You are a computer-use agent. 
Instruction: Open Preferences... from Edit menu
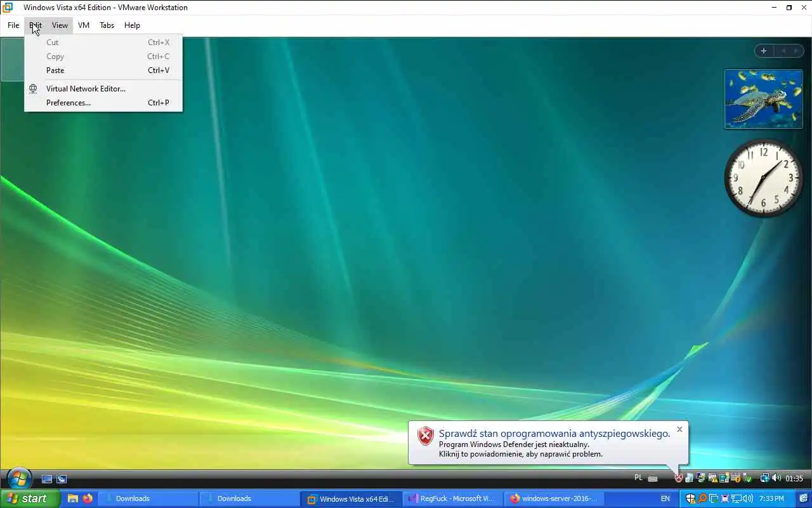point(103,103)
